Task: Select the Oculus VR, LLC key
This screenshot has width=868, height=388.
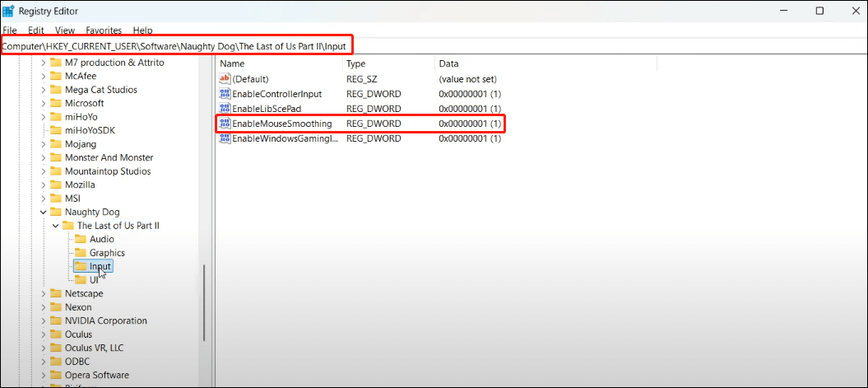Action: click(94, 348)
